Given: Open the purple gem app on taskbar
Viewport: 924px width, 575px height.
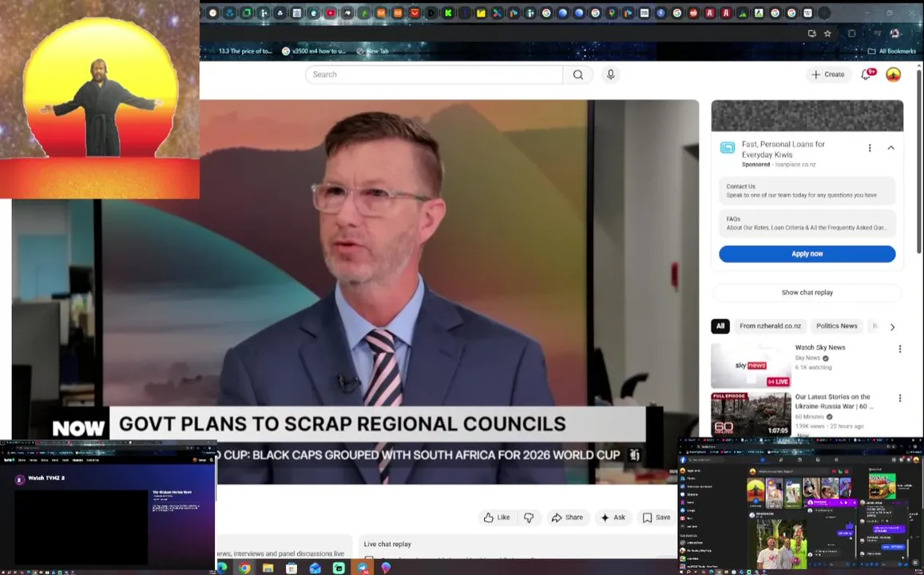Looking at the screenshot, I should tap(386, 568).
